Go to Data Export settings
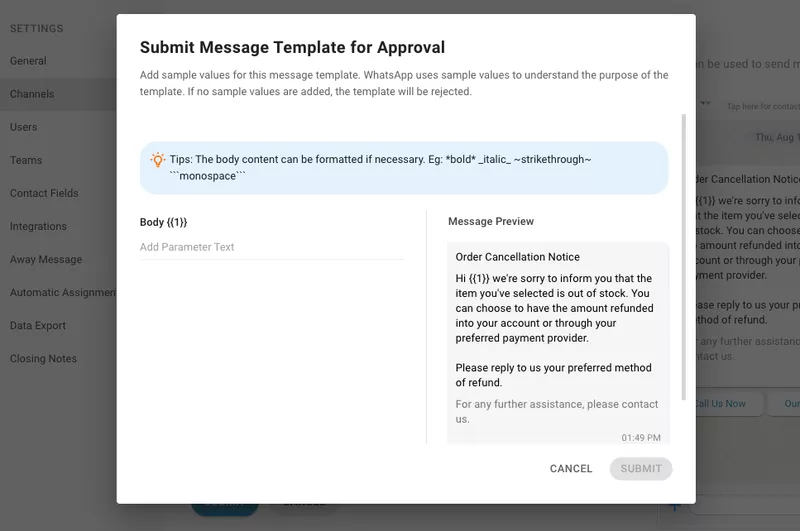Viewport: 800px width, 531px height. (38, 326)
